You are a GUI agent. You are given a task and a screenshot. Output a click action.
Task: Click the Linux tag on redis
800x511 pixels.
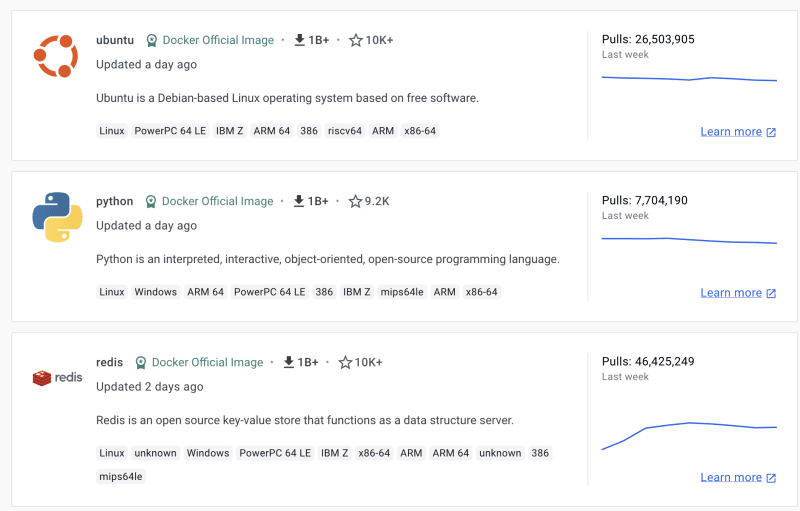click(x=112, y=453)
